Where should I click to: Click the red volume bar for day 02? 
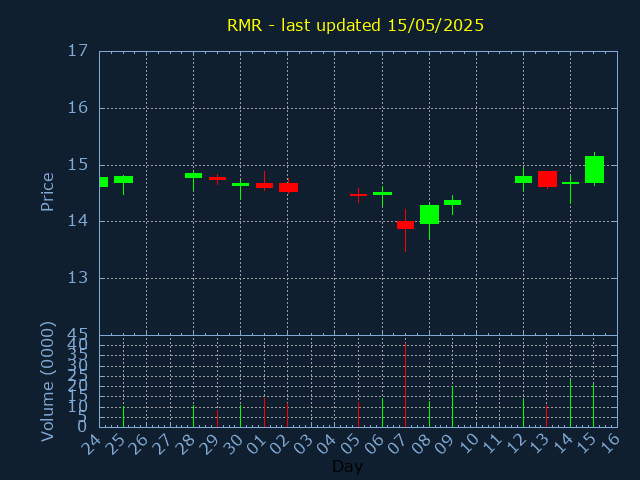pos(287,415)
